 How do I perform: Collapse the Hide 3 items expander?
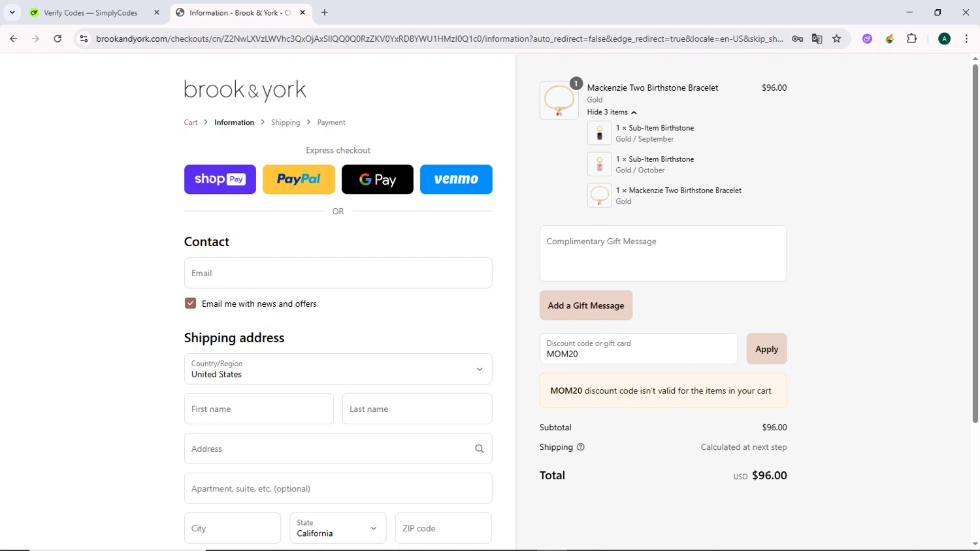pyautogui.click(x=612, y=112)
